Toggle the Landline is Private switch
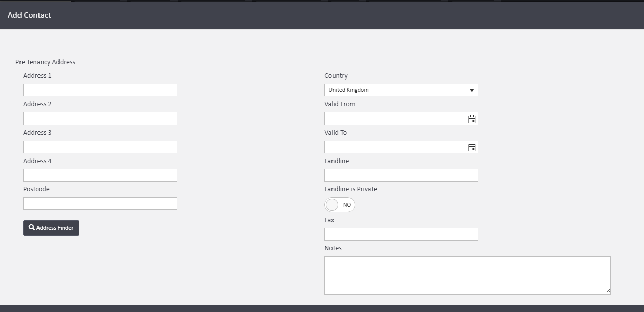The height and width of the screenshot is (312, 644). [339, 205]
